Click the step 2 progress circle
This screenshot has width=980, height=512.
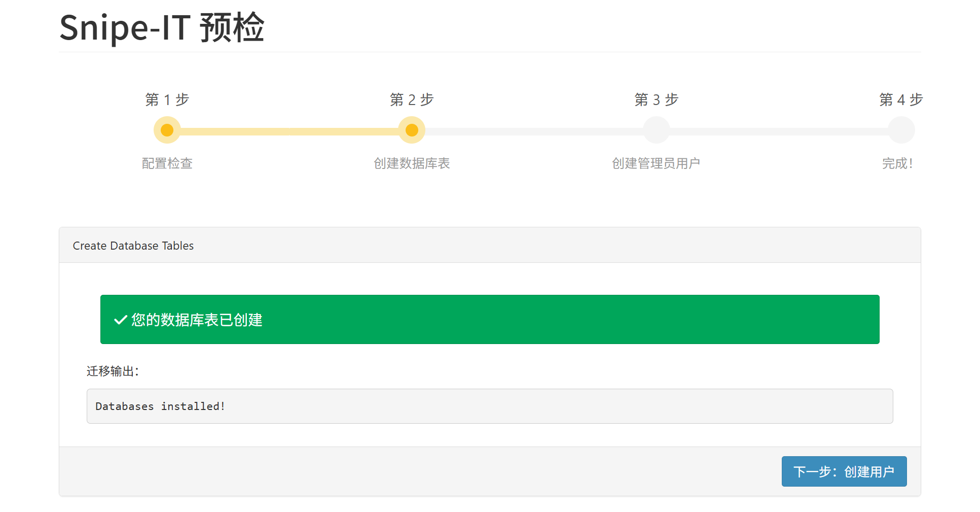point(412,129)
